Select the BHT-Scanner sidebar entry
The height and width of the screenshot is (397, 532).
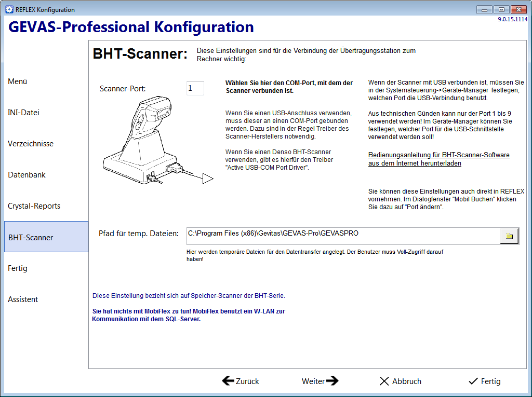tap(46, 237)
